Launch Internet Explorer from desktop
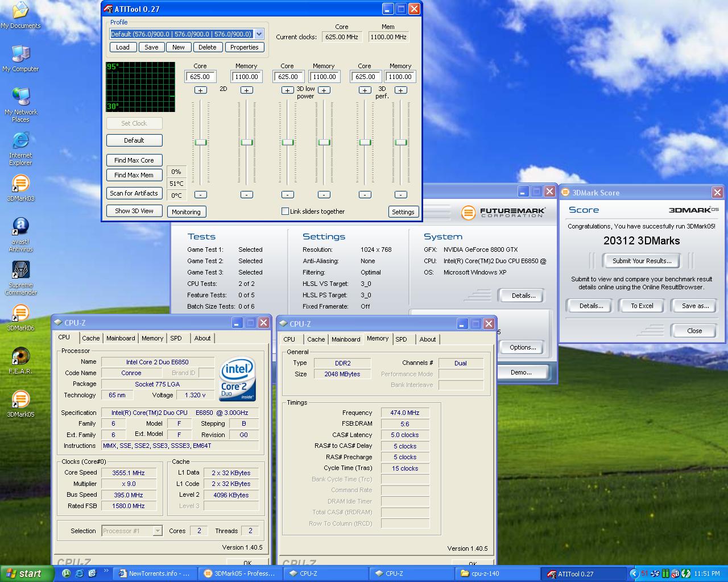The width and height of the screenshot is (728, 582). (x=20, y=148)
